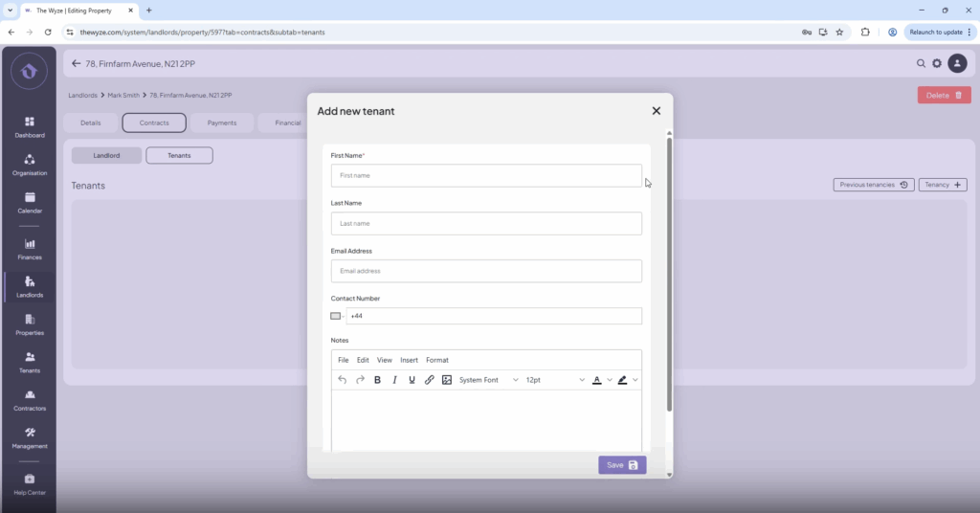This screenshot has width=980, height=513.
Task: Click the Save button
Action: (x=622, y=465)
